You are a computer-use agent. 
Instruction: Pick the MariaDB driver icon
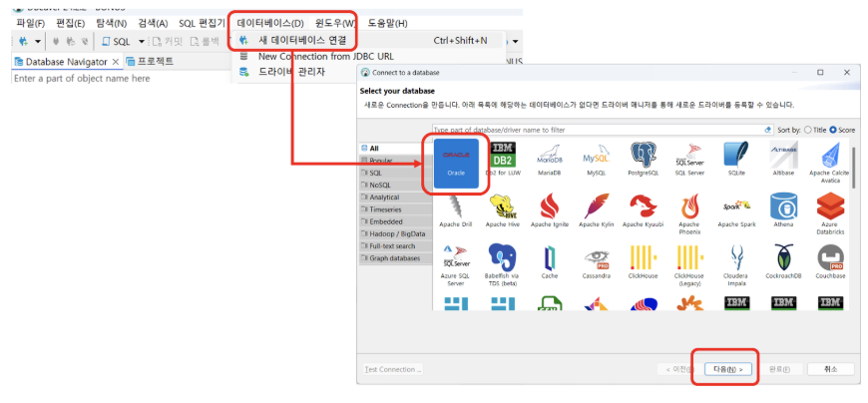pyautogui.click(x=550, y=158)
